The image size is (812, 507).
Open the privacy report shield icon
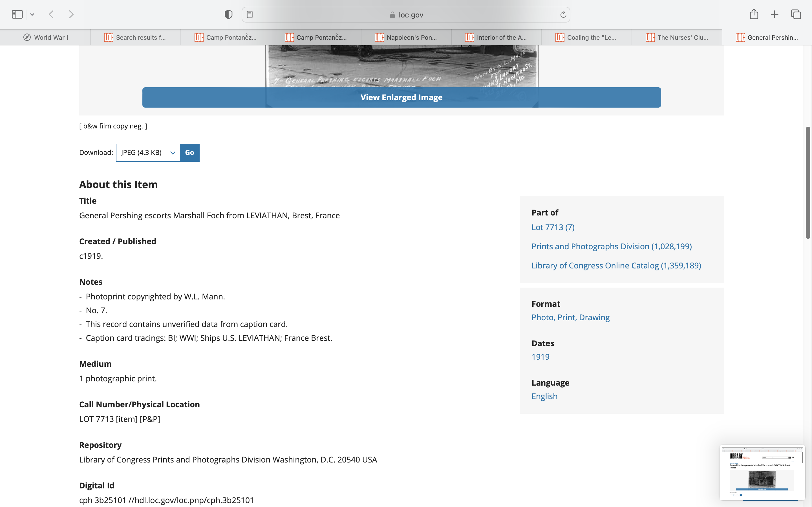(228, 14)
